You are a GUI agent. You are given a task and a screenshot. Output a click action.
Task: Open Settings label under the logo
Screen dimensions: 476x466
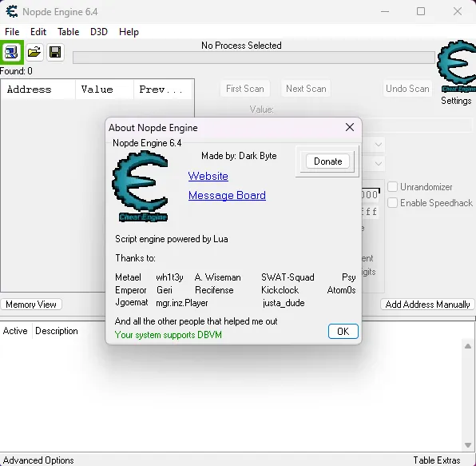[x=456, y=101]
